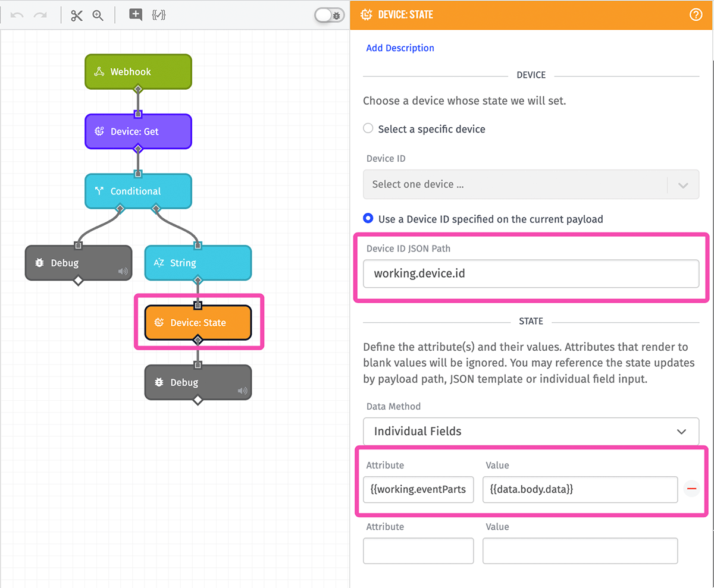Select the Device: State node
This screenshot has width=714, height=588.
[198, 322]
